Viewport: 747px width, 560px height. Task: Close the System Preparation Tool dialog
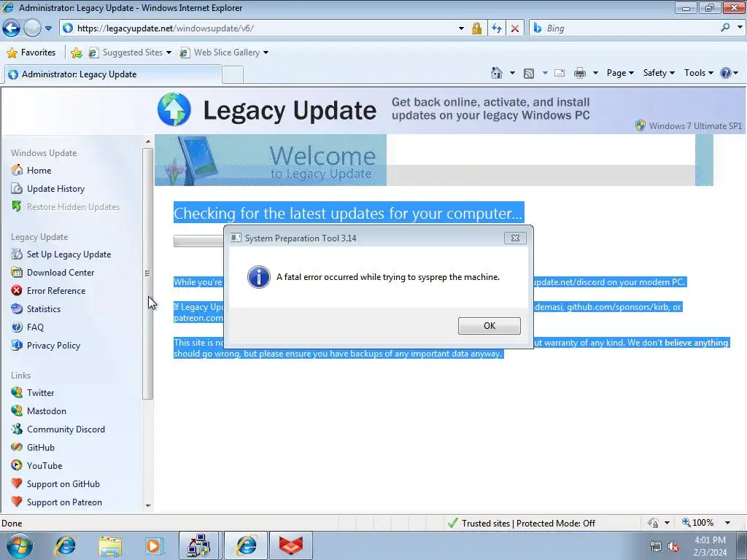(515, 238)
